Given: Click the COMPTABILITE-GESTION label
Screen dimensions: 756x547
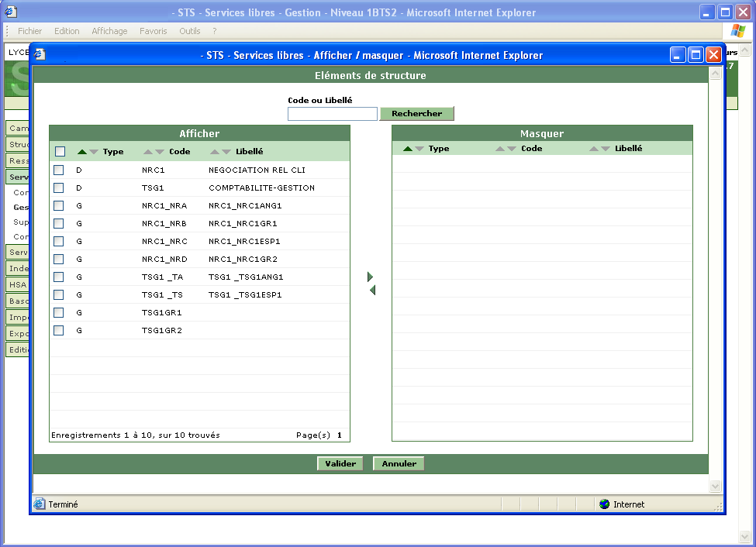Looking at the screenshot, I should coord(262,187).
